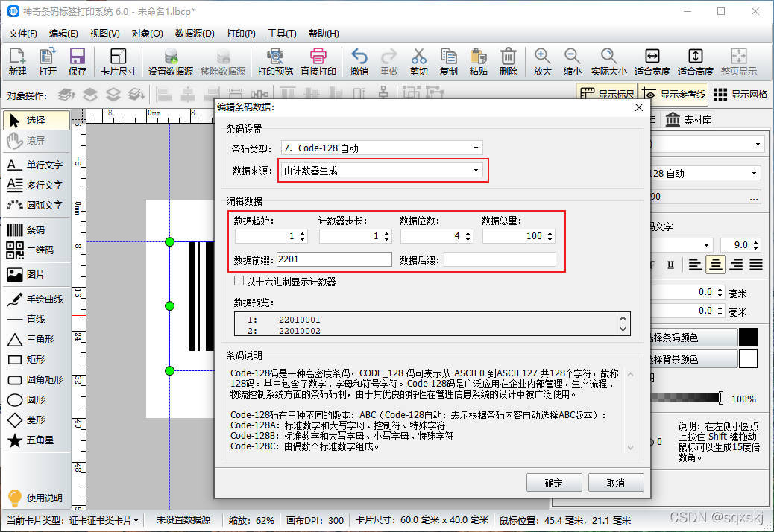Fit canvas with 适合高度

(x=695, y=62)
